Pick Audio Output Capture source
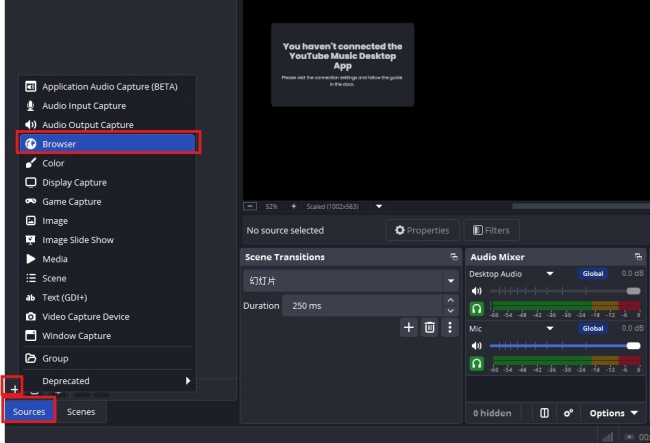This screenshot has width=650, height=443. pyautogui.click(x=107, y=125)
